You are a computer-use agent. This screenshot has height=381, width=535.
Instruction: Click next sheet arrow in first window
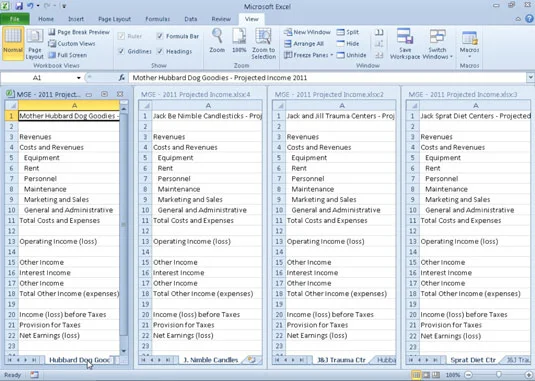[x=26, y=360]
